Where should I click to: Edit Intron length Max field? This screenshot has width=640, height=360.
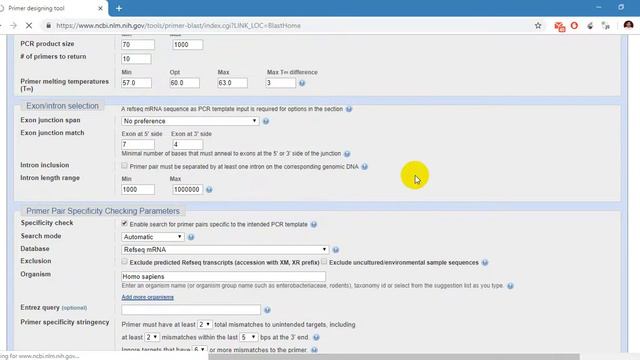(187, 189)
